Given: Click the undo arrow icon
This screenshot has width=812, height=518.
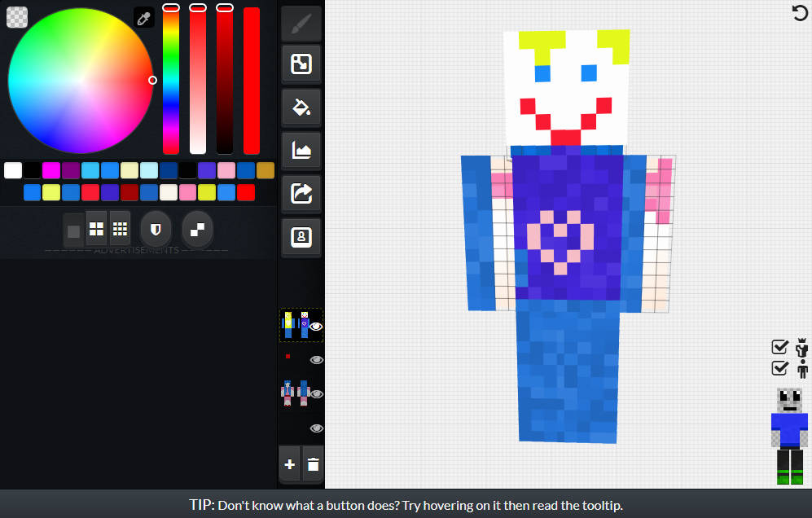Looking at the screenshot, I should (x=800, y=12).
